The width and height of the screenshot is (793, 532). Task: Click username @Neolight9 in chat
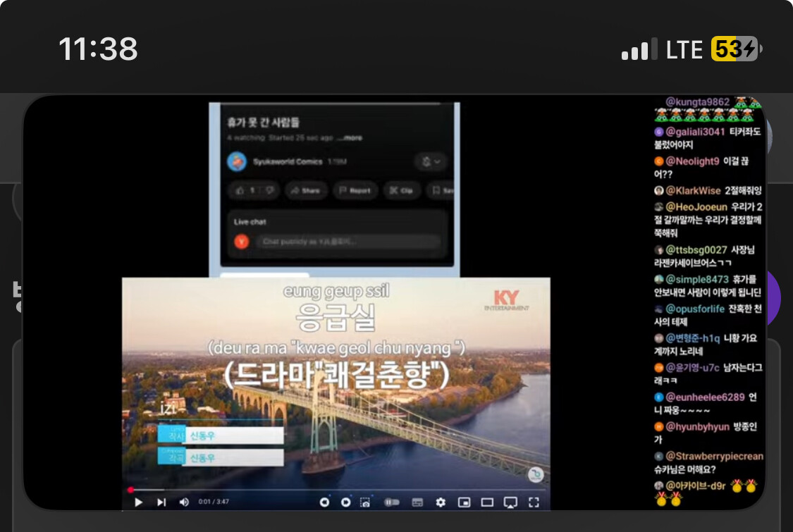tap(692, 161)
